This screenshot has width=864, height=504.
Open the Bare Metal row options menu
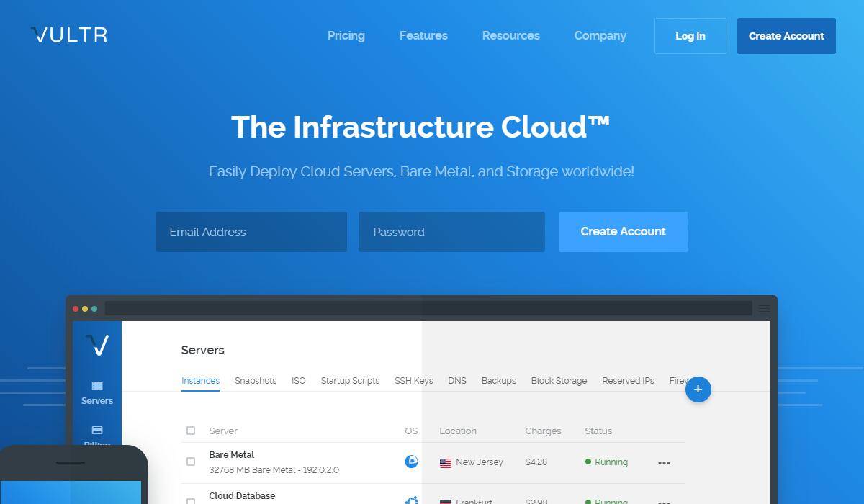coord(664,463)
